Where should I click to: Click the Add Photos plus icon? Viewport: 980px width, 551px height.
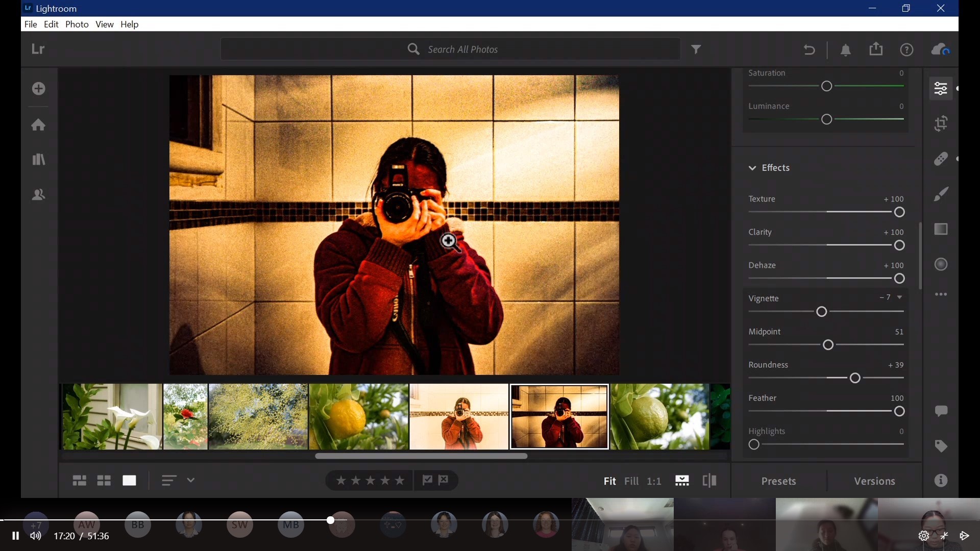[38, 89]
